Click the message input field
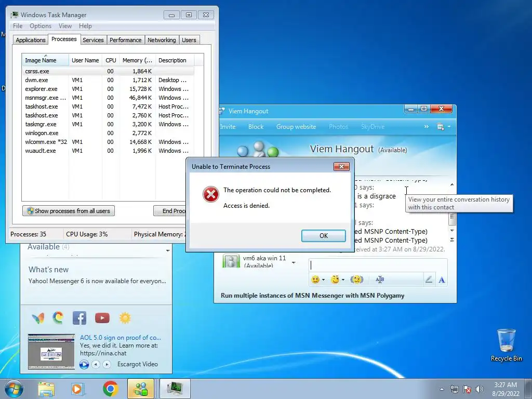 [378, 265]
